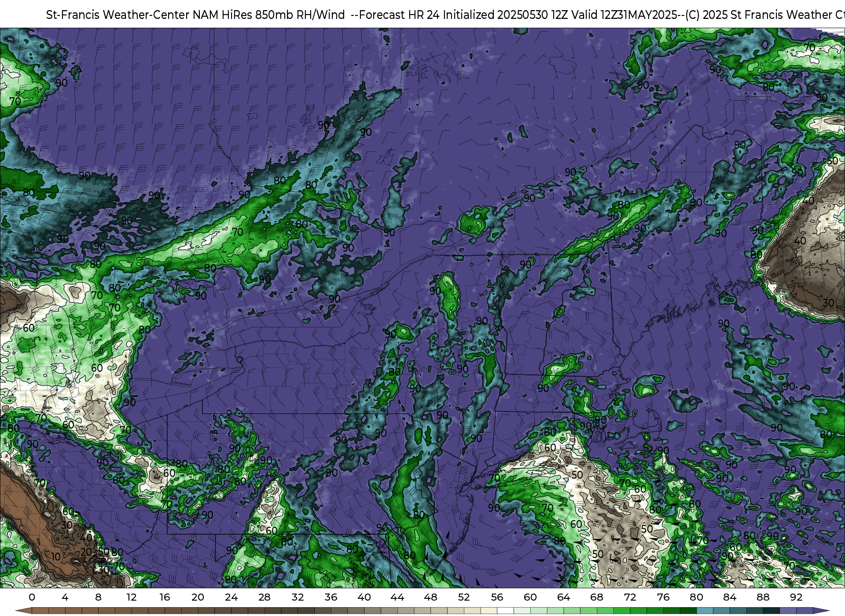The height and width of the screenshot is (616, 845).
Task: Click the colorbar tick label 52
Action: pyautogui.click(x=464, y=597)
